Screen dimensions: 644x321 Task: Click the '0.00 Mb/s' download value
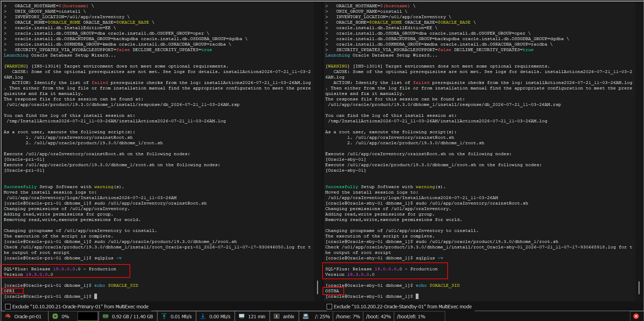coord(220,317)
